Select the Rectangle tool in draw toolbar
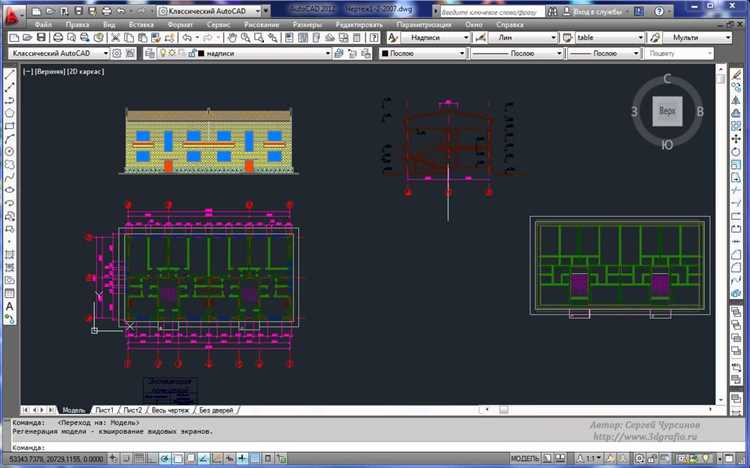The width and height of the screenshot is (750, 468). tap(10, 126)
